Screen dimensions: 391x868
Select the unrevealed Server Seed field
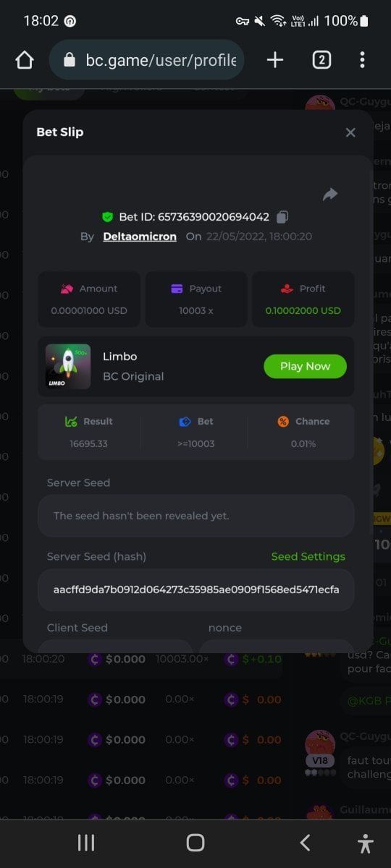195,516
